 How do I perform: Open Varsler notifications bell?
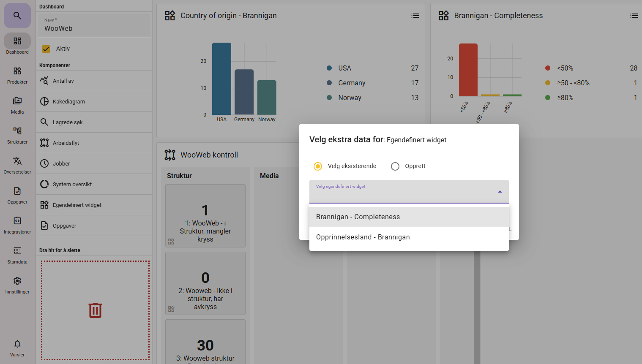click(x=17, y=348)
